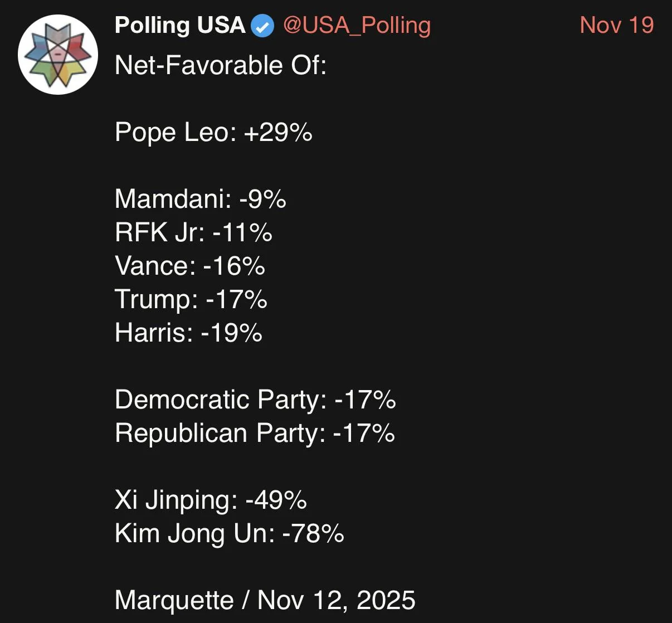Click the Harris -19% line
672x623 pixels.
(188, 333)
